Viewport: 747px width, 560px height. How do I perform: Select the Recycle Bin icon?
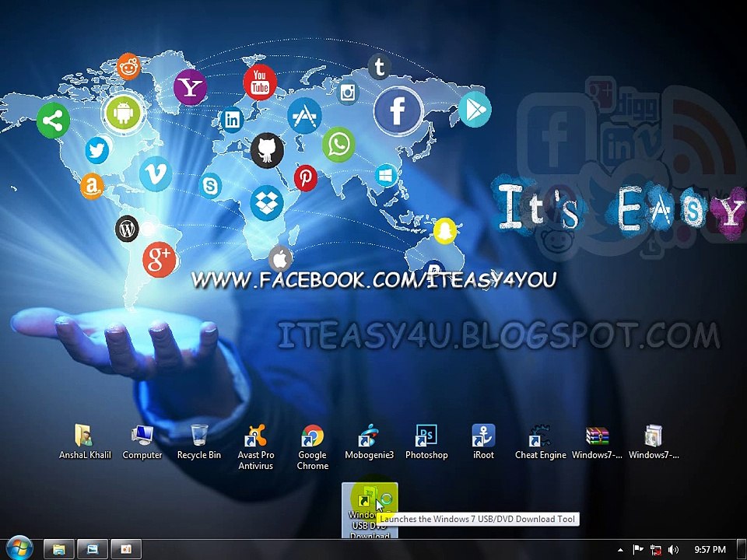click(199, 442)
